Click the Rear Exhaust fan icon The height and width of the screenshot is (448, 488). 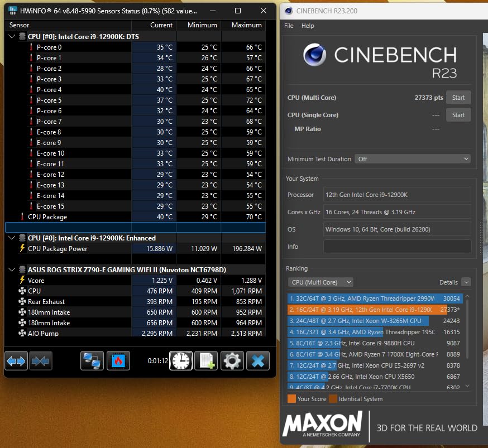click(x=22, y=301)
